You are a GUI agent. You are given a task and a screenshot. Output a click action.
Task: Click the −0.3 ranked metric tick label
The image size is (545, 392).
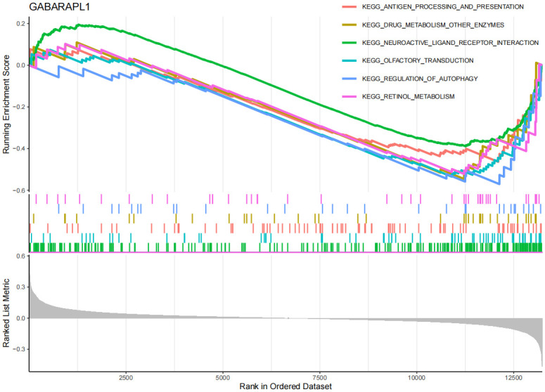pyautogui.click(x=18, y=349)
